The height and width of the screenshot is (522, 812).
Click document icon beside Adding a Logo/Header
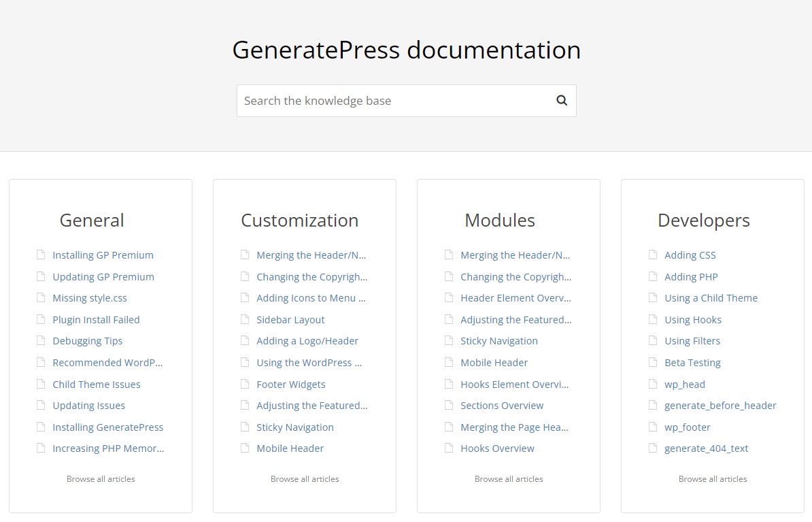point(244,340)
